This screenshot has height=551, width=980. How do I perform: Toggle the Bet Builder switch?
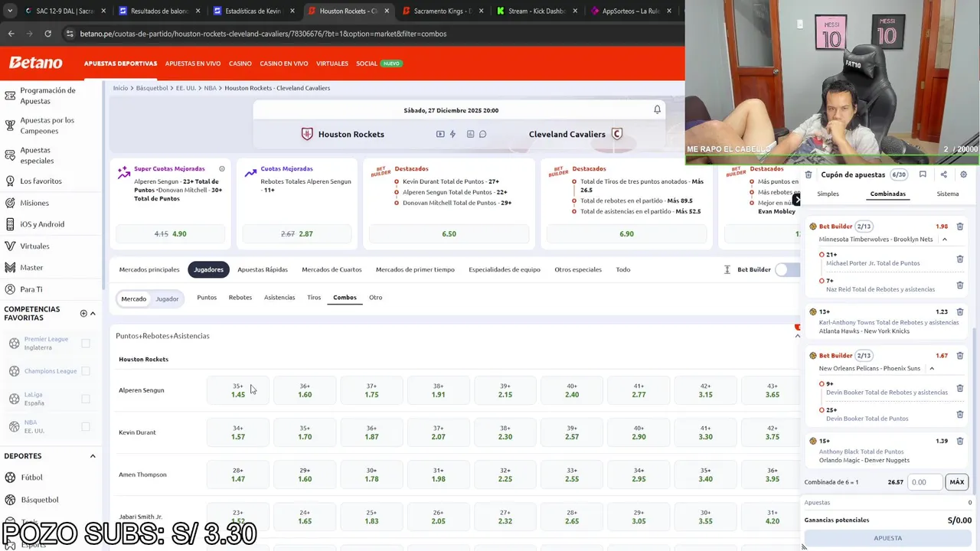pyautogui.click(x=787, y=269)
